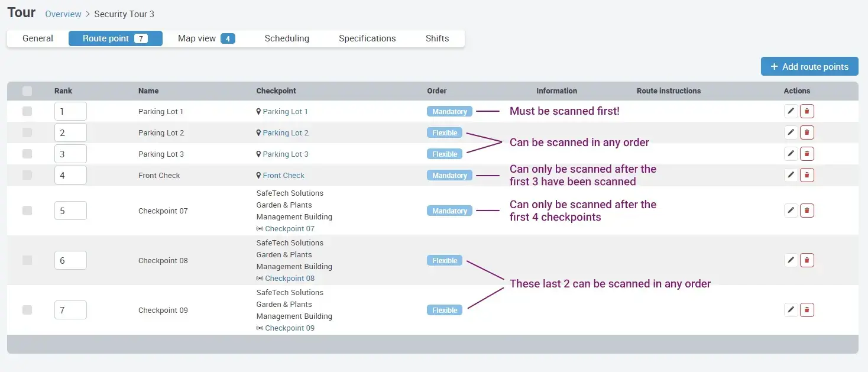Image resolution: width=868 pixels, height=372 pixels.
Task: Open the Parking Lot 2 checkpoint link
Action: (x=286, y=133)
